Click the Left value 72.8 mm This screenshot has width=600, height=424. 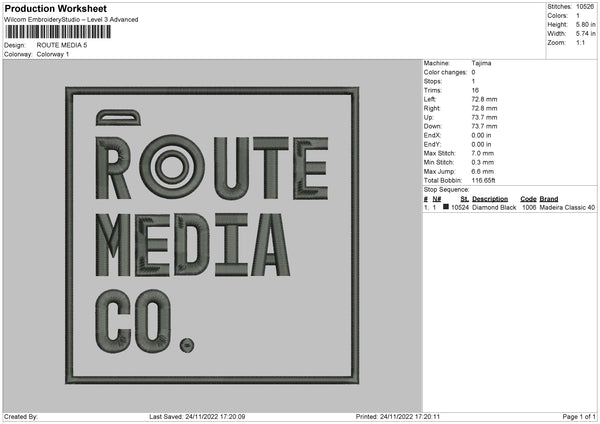484,99
